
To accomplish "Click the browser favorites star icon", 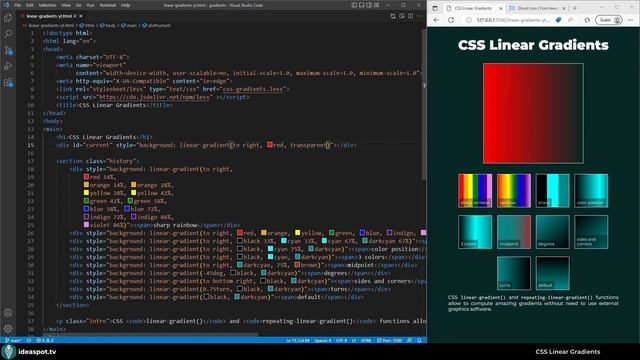I will click(587, 20).
